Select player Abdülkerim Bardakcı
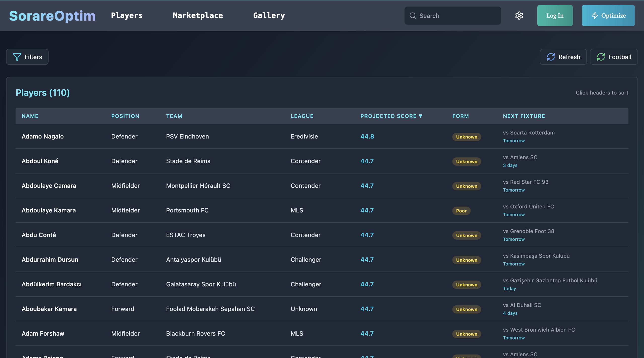644x358 pixels. (52, 284)
